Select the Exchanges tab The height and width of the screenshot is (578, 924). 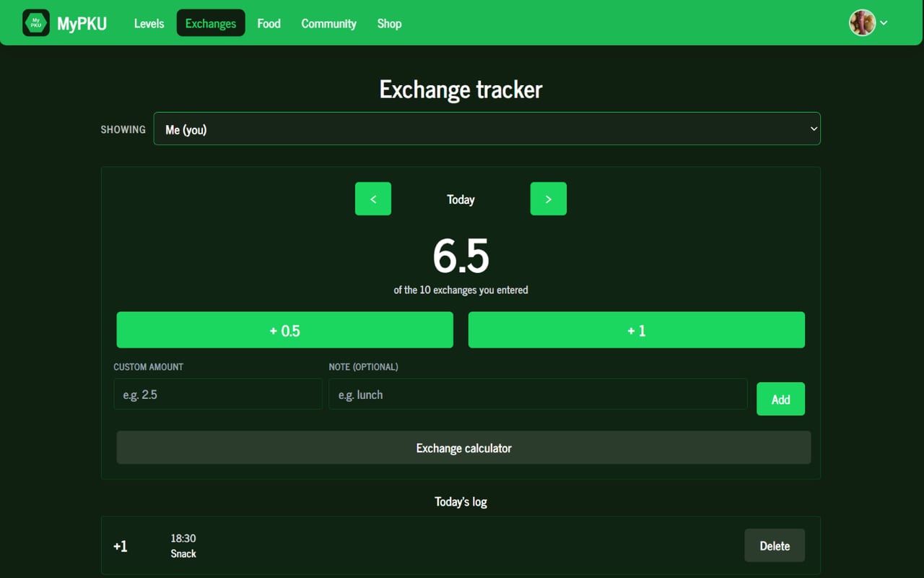[211, 23]
